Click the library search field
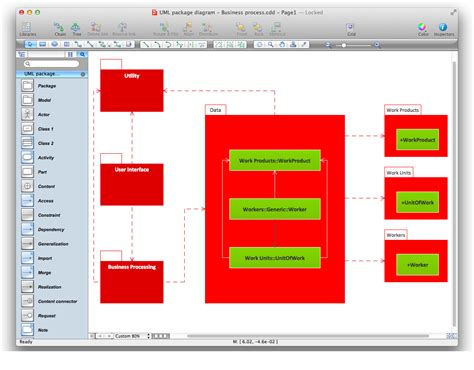Viewport: 474px width, 370px height. click(x=52, y=63)
